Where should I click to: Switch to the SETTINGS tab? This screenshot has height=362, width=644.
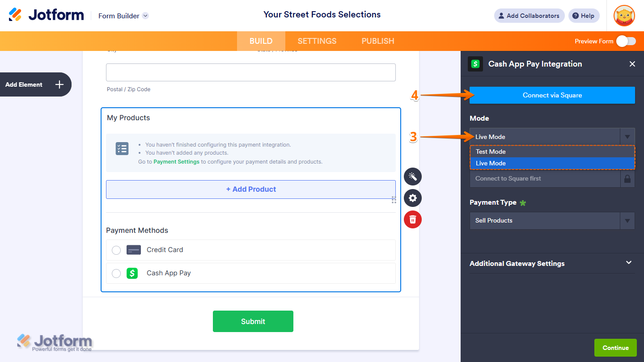click(317, 41)
